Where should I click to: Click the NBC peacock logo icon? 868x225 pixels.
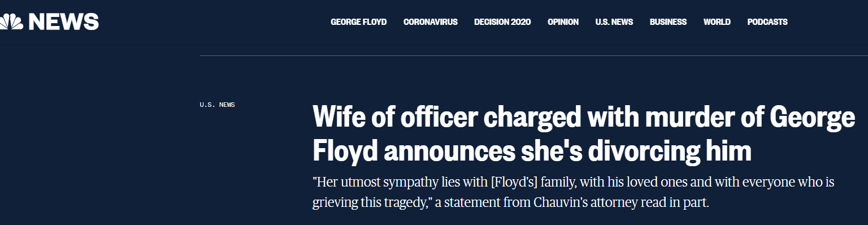coord(11,22)
